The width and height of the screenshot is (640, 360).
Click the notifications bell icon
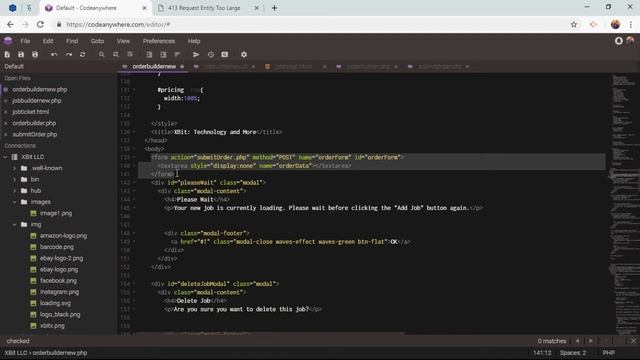[619, 41]
